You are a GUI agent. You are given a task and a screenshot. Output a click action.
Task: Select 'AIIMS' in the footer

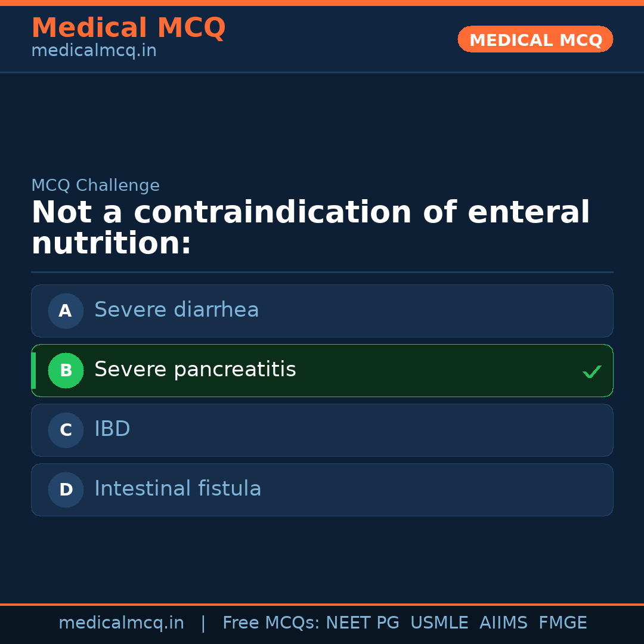click(x=503, y=623)
